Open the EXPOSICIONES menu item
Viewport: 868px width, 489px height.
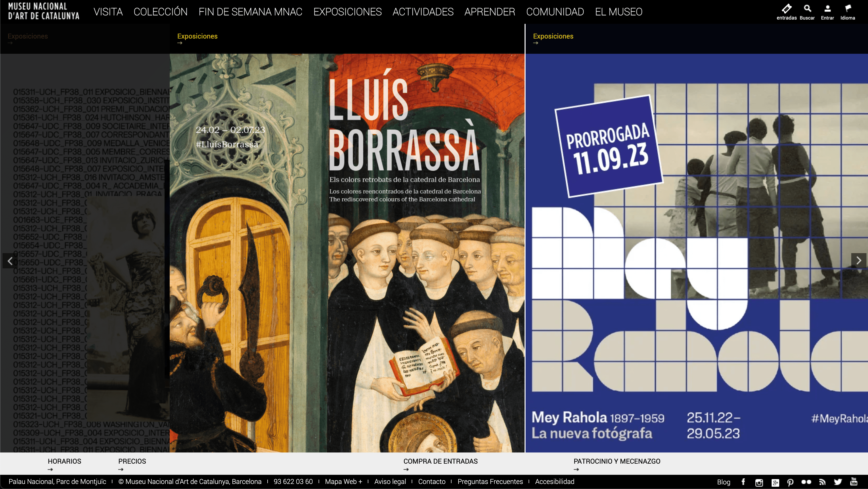(x=348, y=12)
